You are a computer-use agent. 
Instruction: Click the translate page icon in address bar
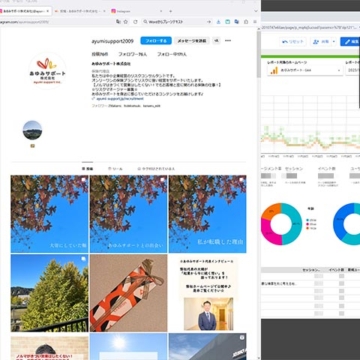[x=118, y=22]
